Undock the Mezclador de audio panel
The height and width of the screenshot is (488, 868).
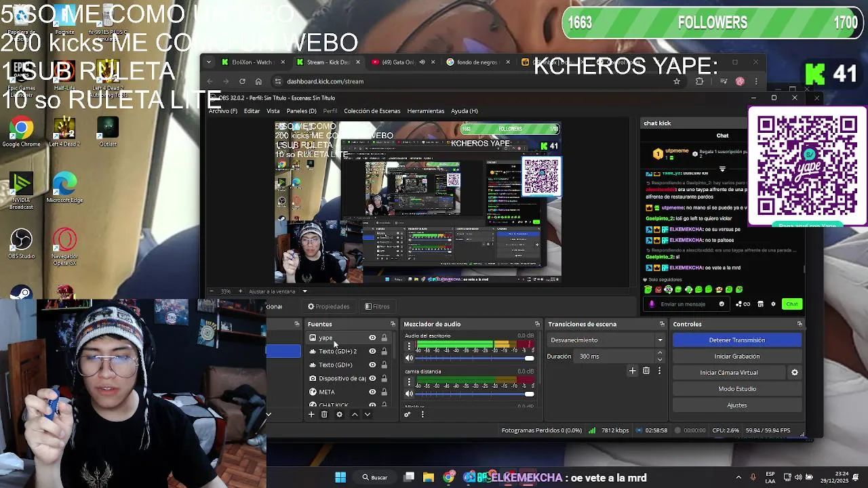click(x=537, y=324)
